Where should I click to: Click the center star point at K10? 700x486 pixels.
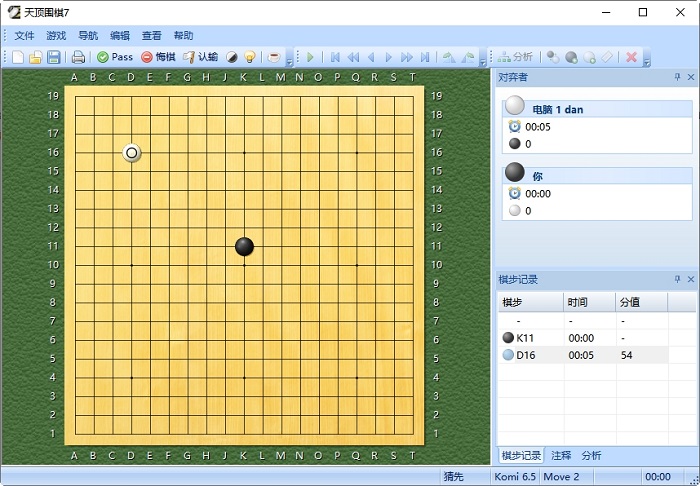coord(244,265)
